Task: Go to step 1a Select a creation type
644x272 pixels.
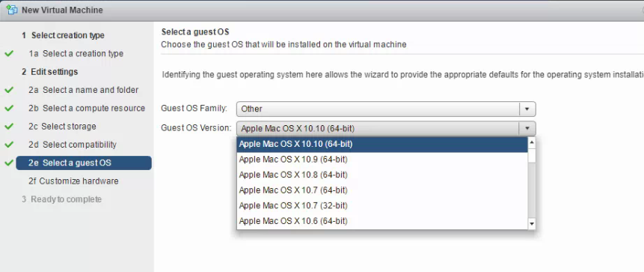Action: tap(76, 53)
